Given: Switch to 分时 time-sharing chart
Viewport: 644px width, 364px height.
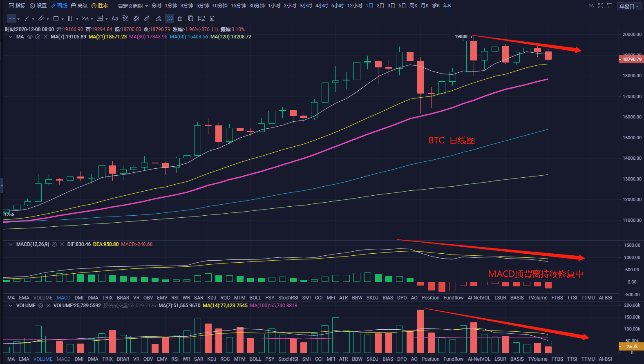Looking at the screenshot, I should click(157, 6).
